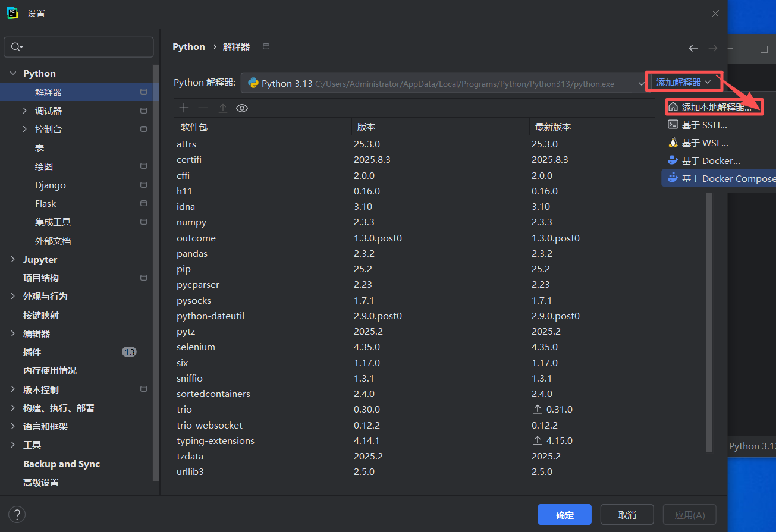This screenshot has height=532, width=776.
Task: Click the search magnifier icon in settings
Action: 17,47
